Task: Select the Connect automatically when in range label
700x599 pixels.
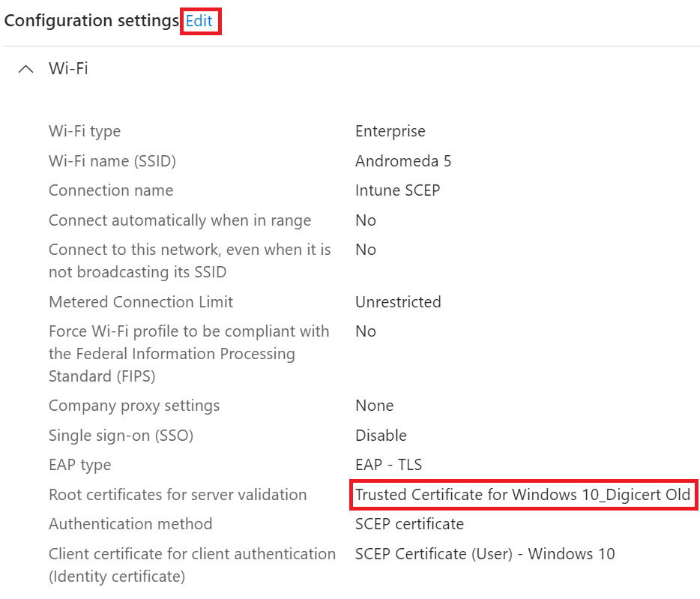Action: tap(180, 220)
